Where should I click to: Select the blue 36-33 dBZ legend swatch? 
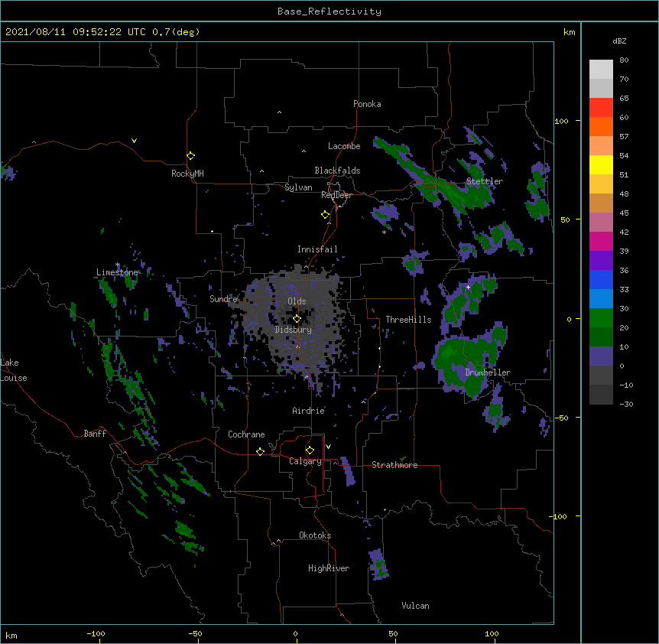[x=601, y=279]
